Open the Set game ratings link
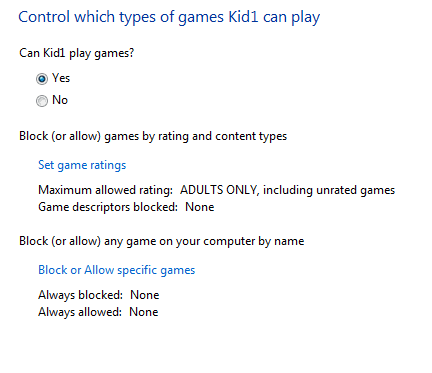 tap(82, 165)
